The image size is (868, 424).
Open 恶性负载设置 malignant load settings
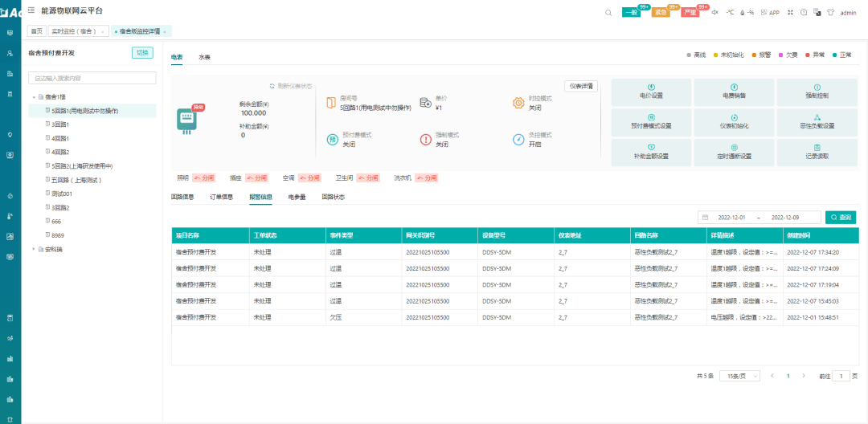point(817,123)
